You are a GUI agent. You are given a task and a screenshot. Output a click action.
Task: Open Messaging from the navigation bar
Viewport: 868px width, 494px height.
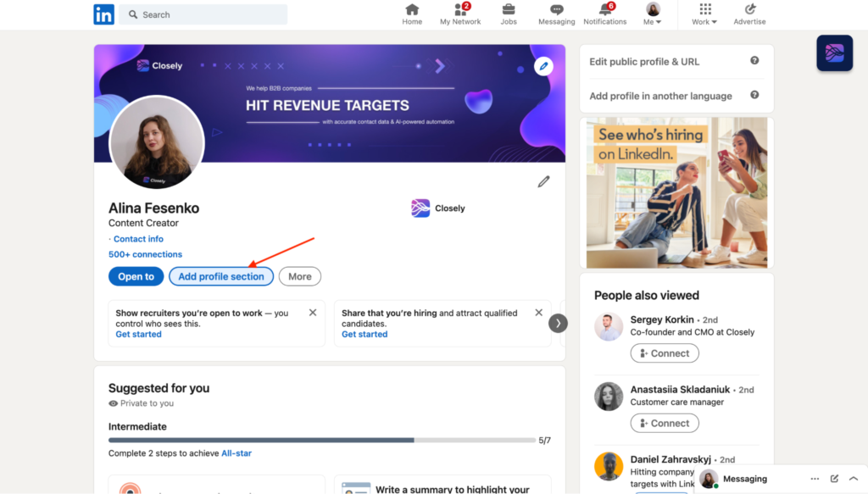(557, 10)
